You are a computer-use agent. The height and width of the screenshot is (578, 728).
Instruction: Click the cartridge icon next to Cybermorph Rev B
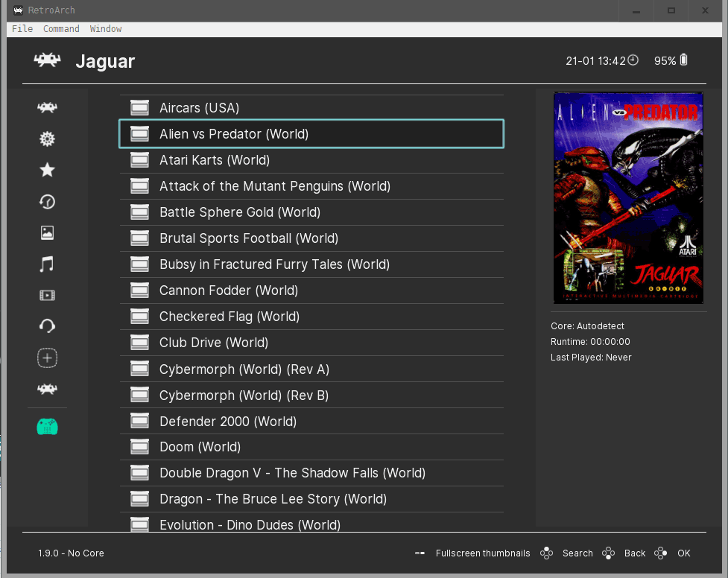pos(139,396)
